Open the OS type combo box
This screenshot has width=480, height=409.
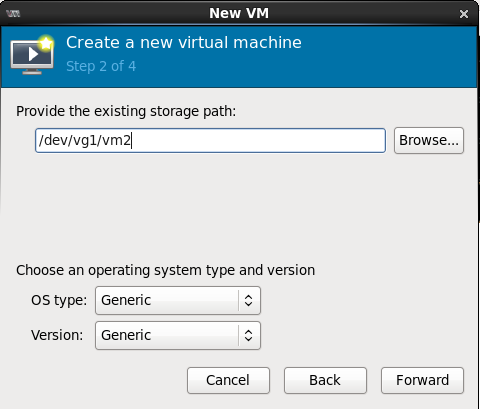coord(178,300)
